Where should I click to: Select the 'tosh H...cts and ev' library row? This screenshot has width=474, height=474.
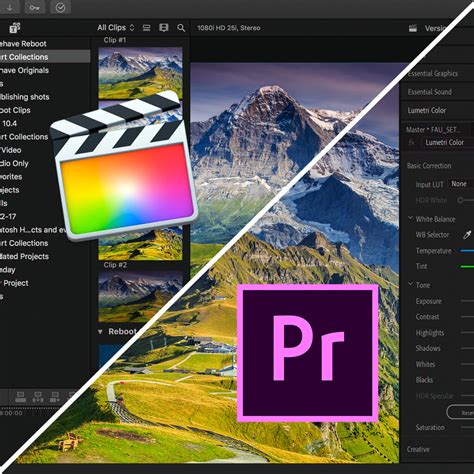[x=33, y=230]
